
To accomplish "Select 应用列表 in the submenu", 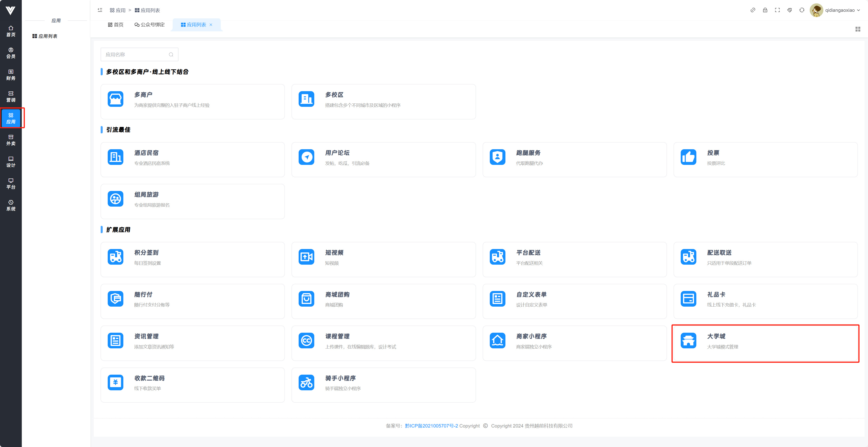I will tap(45, 36).
